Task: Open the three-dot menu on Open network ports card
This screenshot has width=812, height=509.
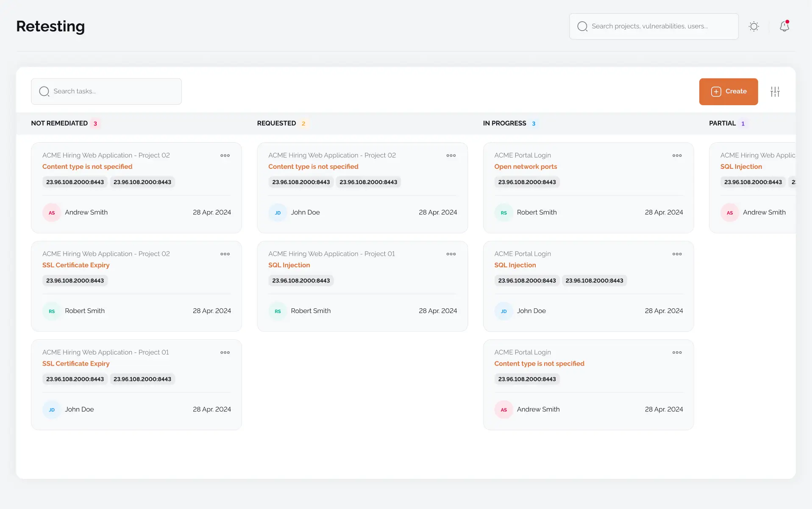Action: (x=677, y=156)
